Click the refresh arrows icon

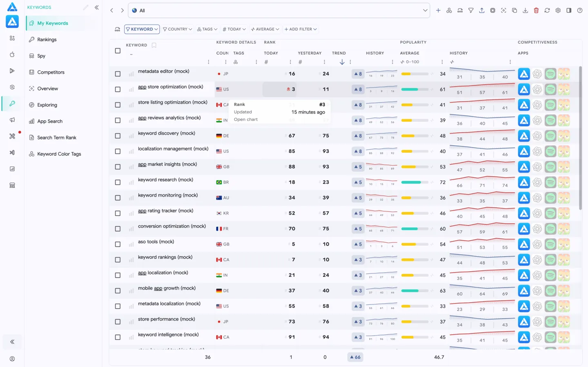pyautogui.click(x=547, y=11)
